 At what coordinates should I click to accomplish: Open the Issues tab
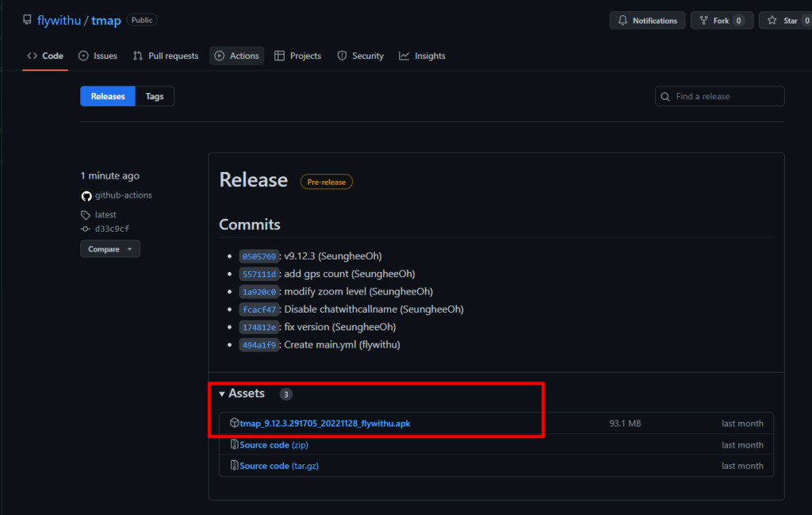(x=98, y=56)
